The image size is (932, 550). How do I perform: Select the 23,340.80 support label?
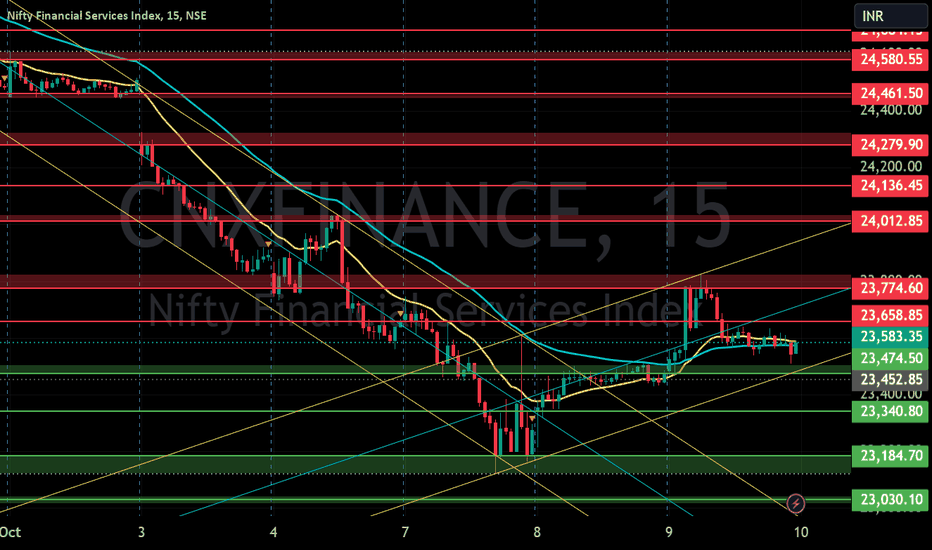[x=890, y=411]
